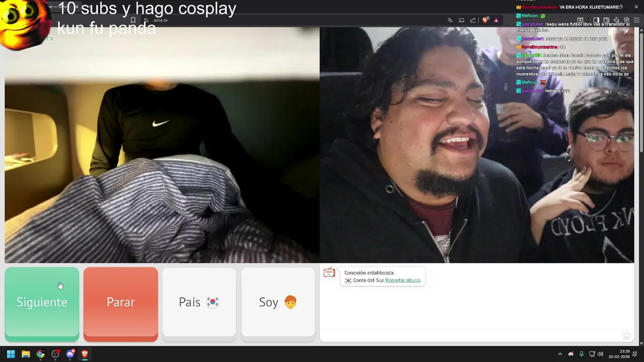Click the red Parar button

tap(121, 304)
